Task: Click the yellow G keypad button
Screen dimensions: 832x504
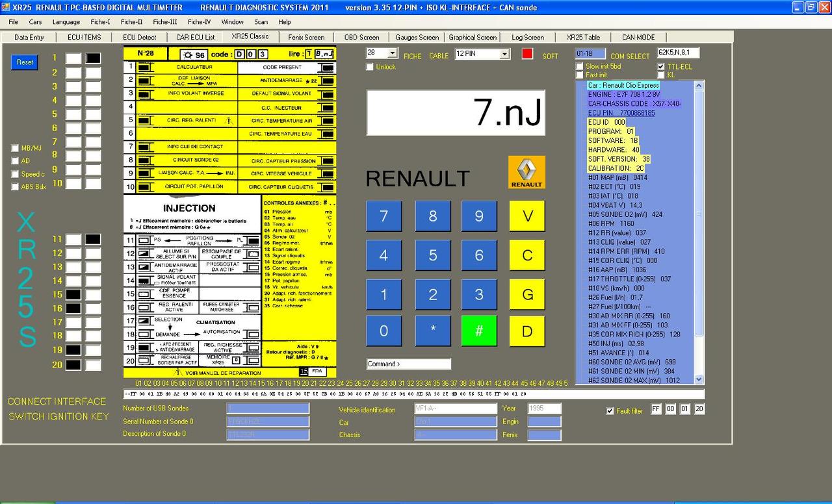Action: point(527,294)
